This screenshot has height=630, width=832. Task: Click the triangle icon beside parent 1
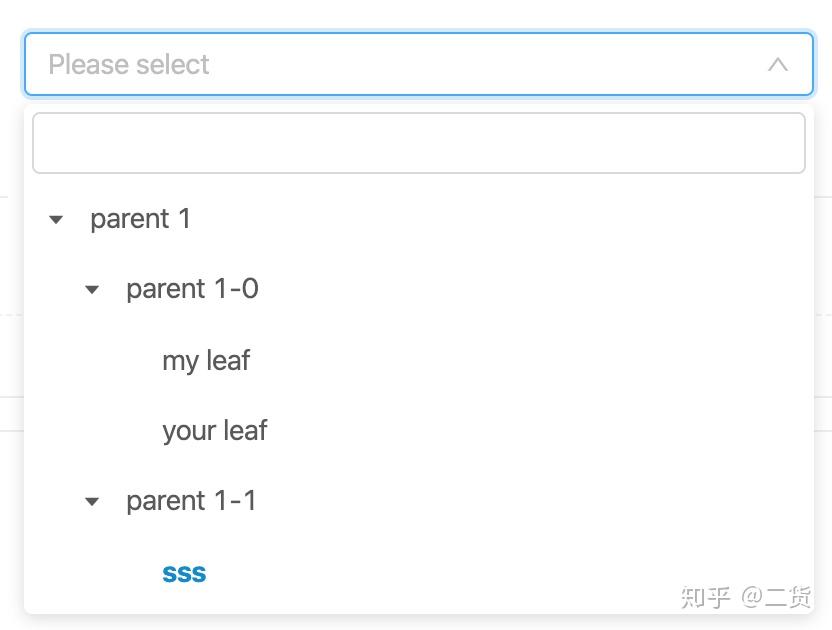[x=56, y=219]
